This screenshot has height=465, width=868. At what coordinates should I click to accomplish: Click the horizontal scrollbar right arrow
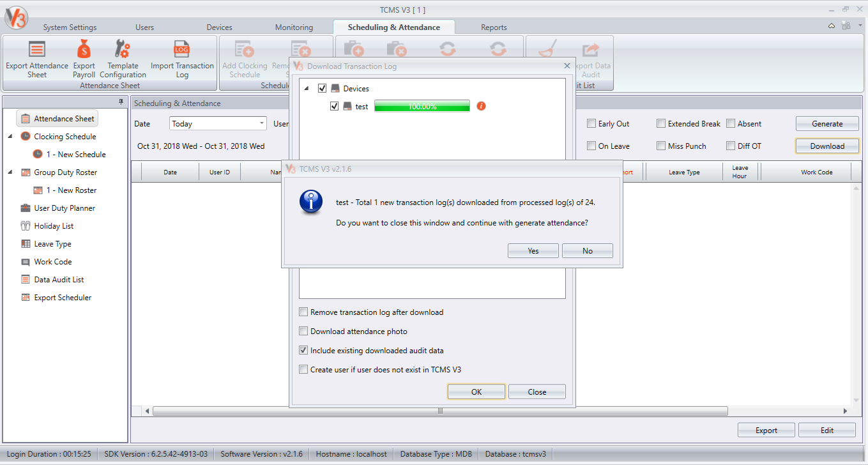tap(846, 411)
